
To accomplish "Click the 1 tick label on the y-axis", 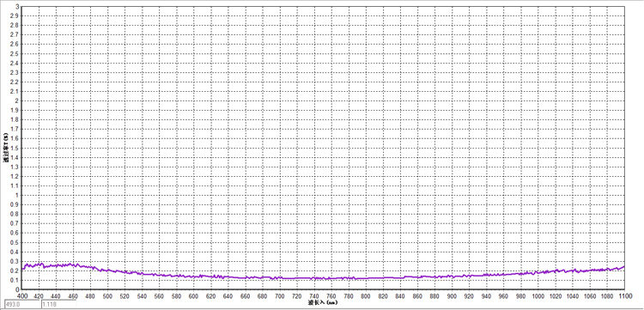I will tap(17, 196).
